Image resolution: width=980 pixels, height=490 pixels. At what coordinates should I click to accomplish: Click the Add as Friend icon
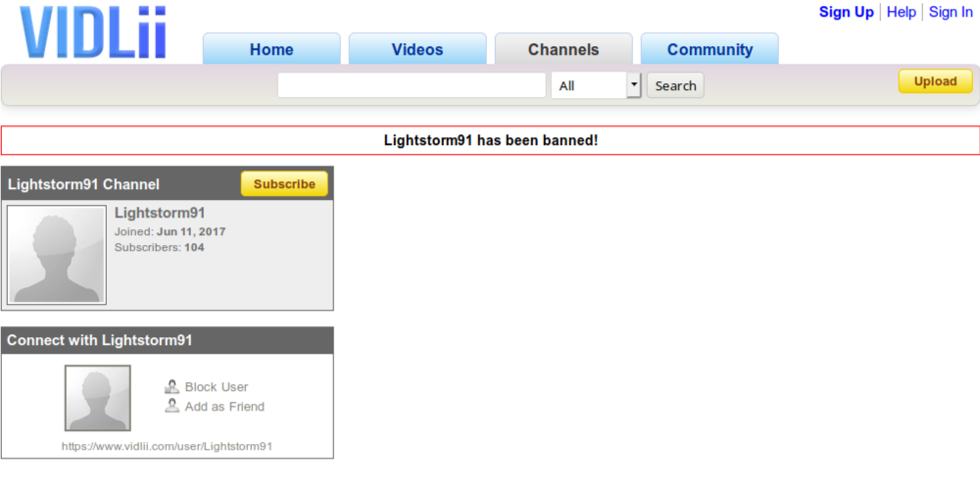pyautogui.click(x=172, y=407)
